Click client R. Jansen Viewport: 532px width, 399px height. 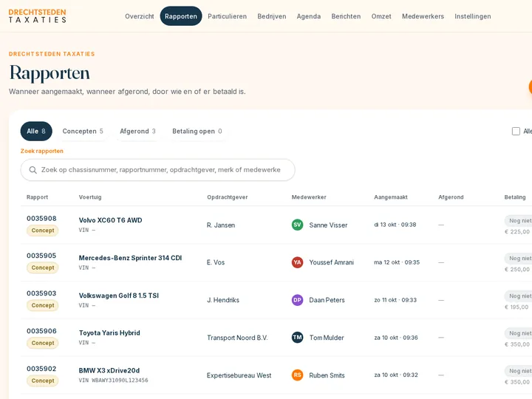point(221,225)
